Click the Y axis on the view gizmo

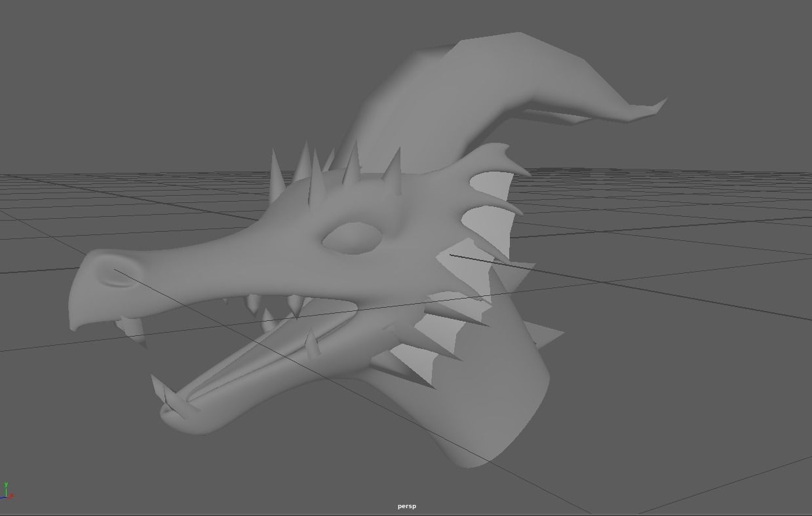pyautogui.click(x=6, y=488)
